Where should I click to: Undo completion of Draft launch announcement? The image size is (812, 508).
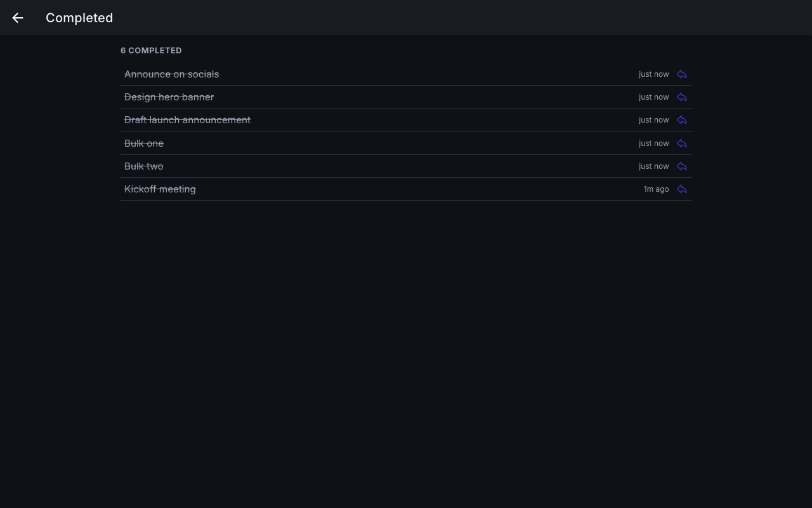click(x=682, y=120)
